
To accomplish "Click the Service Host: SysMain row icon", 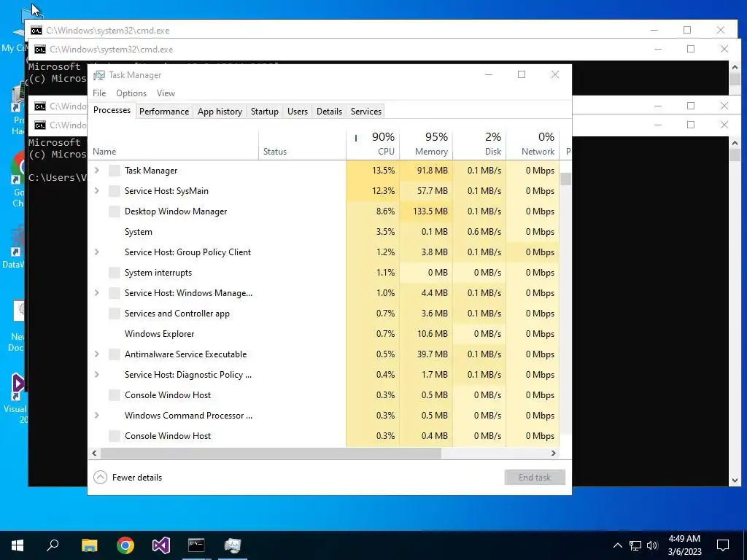I will [115, 191].
